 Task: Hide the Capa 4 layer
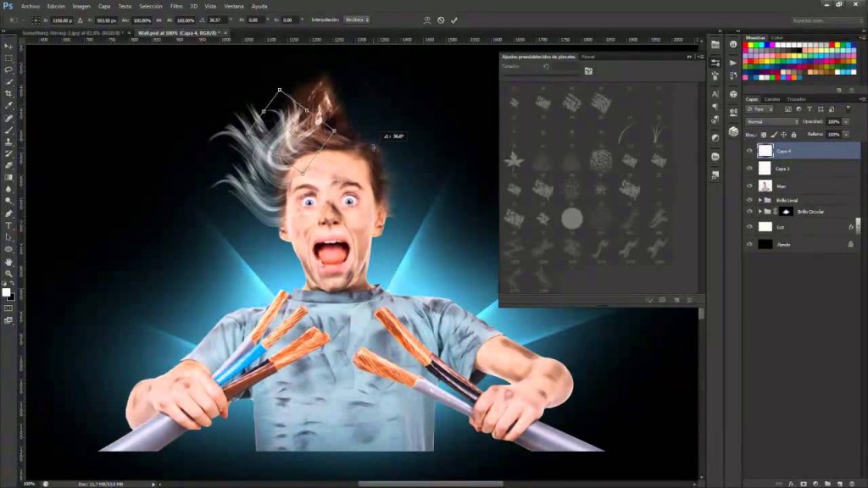749,151
